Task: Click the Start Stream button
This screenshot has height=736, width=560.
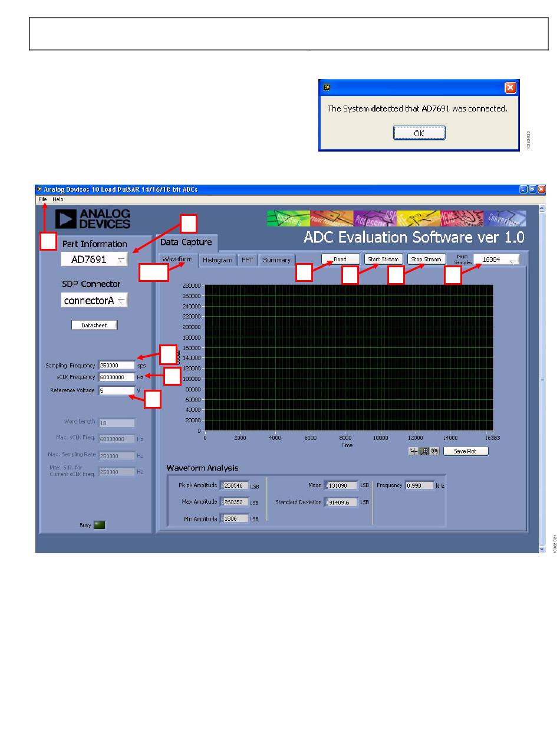Action: click(383, 259)
